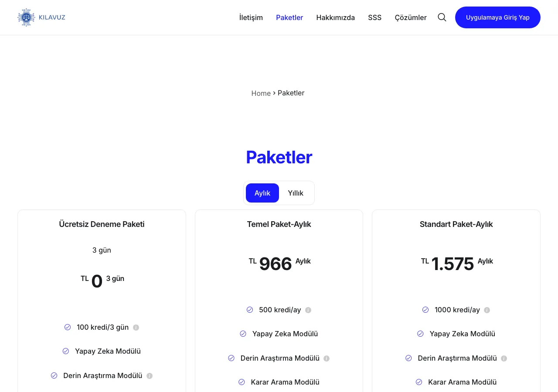Viewport: 558px width, 392px height.
Task: Select the Aylık billing toggle
Action: pyautogui.click(x=262, y=193)
